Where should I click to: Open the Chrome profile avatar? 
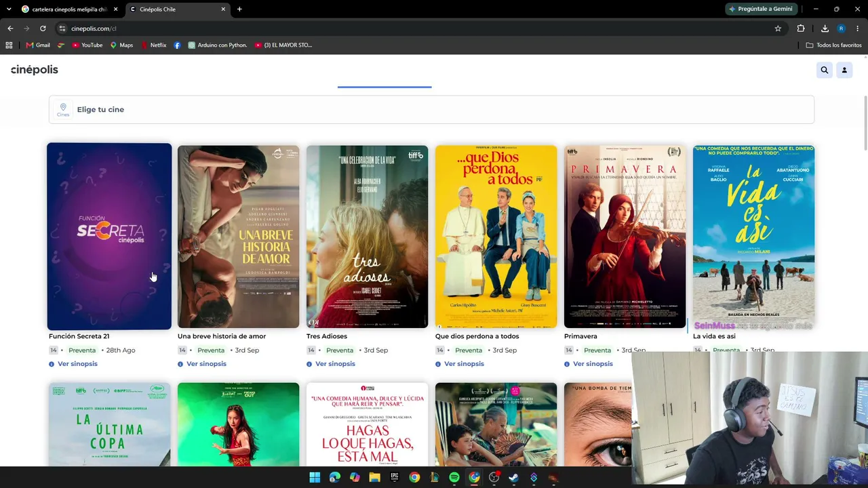point(841,28)
